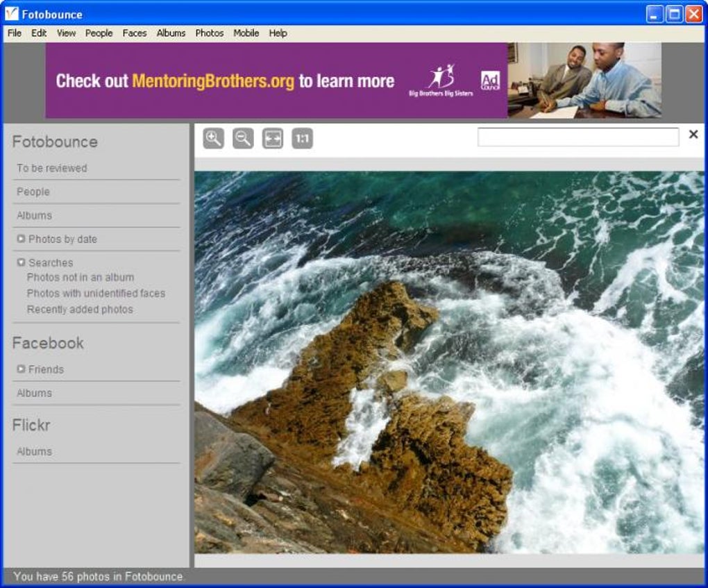708x588 pixels.
Task: Show Recently added photos
Action: pyautogui.click(x=80, y=310)
